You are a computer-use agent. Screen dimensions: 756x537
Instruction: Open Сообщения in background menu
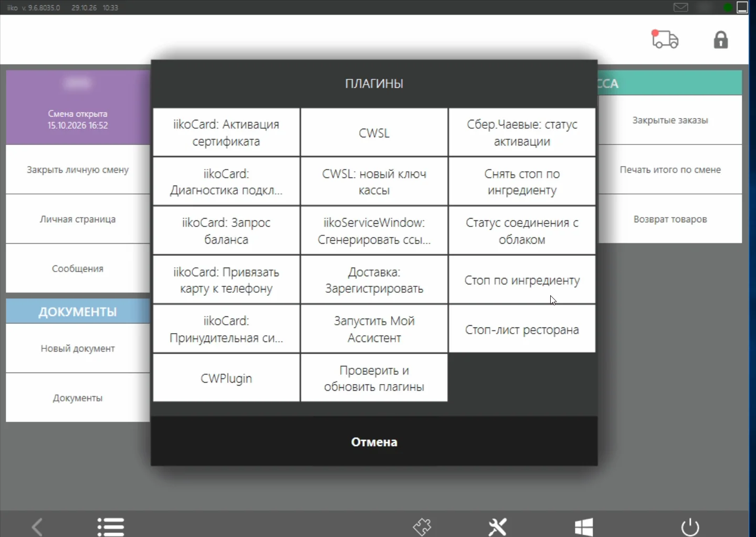78,268
